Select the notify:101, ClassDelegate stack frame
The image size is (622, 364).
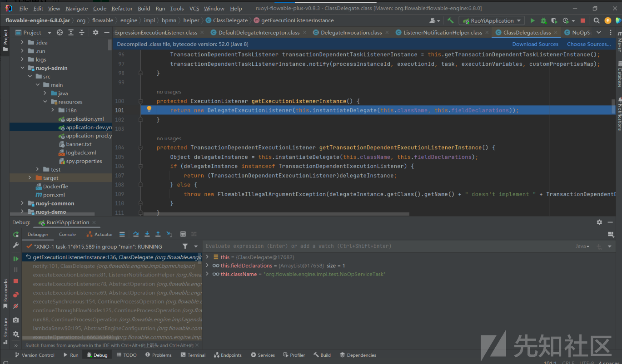tap(111, 266)
